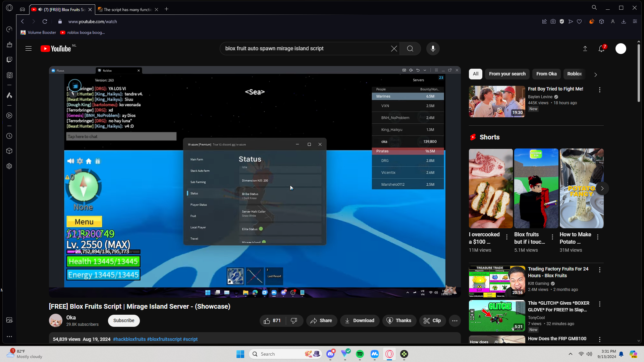644x362 pixels.
Task: Open the browser downloads icon
Action: [624, 21]
